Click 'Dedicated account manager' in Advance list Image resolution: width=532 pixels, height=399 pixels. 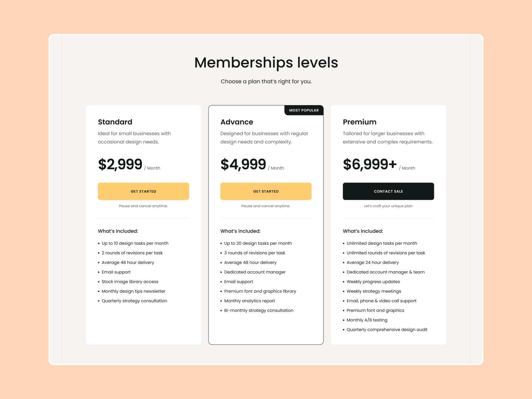click(255, 272)
